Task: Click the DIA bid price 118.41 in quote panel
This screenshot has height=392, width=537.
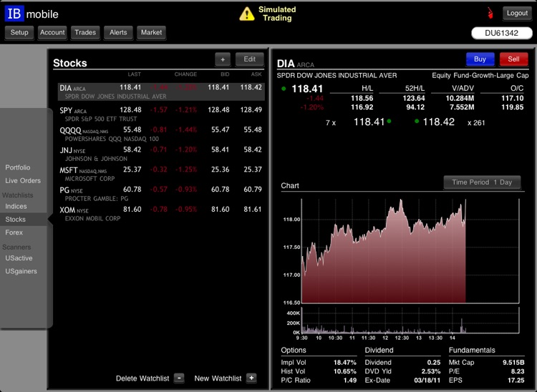Action: (x=369, y=122)
